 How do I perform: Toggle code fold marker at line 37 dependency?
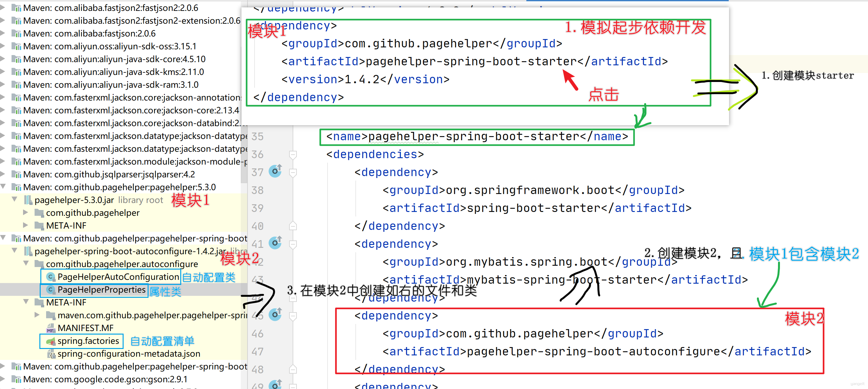(293, 173)
